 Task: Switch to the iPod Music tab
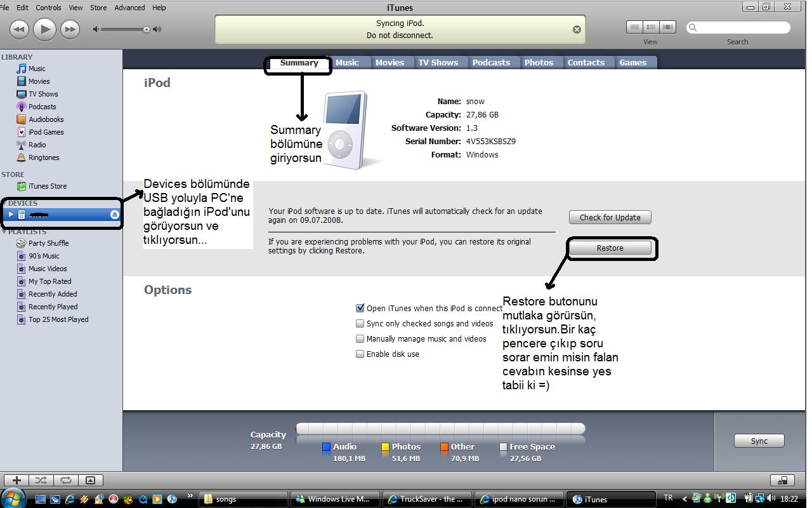click(347, 63)
